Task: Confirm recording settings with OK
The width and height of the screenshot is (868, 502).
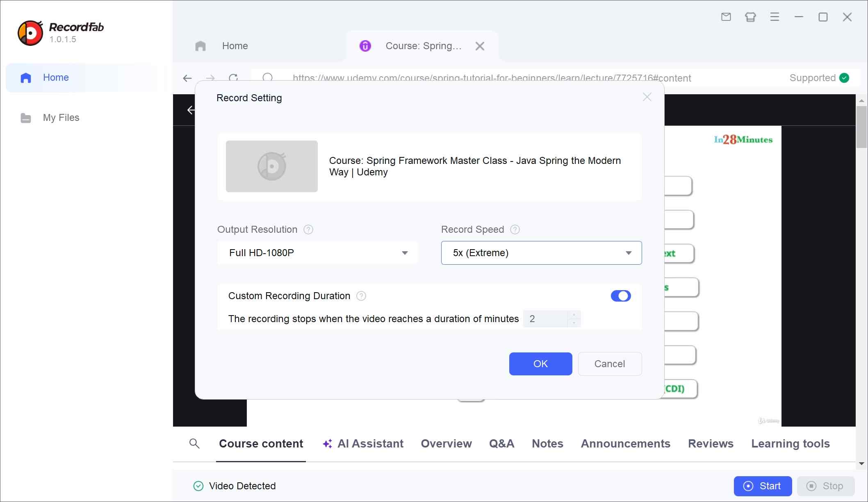Action: 540,364
